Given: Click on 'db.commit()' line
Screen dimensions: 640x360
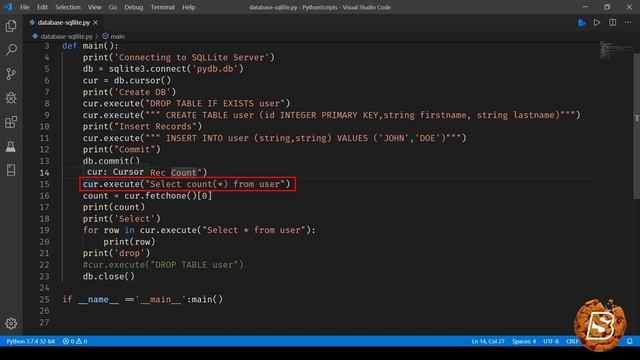Looking at the screenshot, I should coord(111,161).
